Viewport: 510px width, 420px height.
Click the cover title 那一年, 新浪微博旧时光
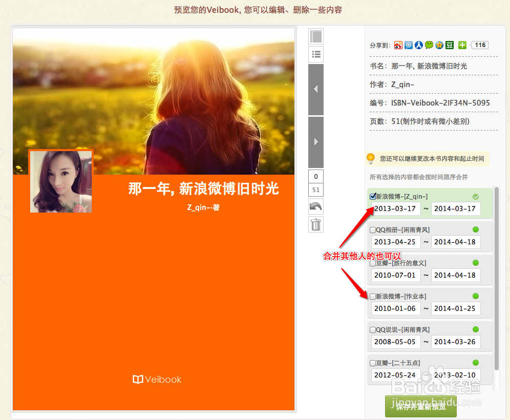(203, 188)
